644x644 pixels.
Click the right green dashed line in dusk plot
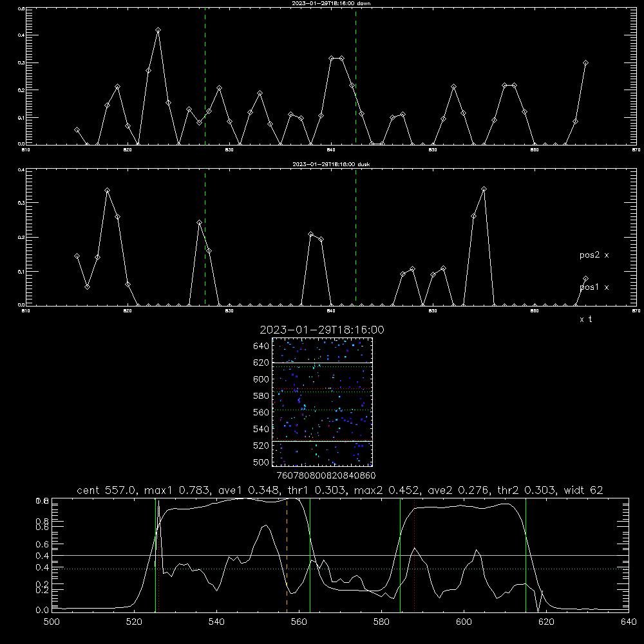coord(355,236)
